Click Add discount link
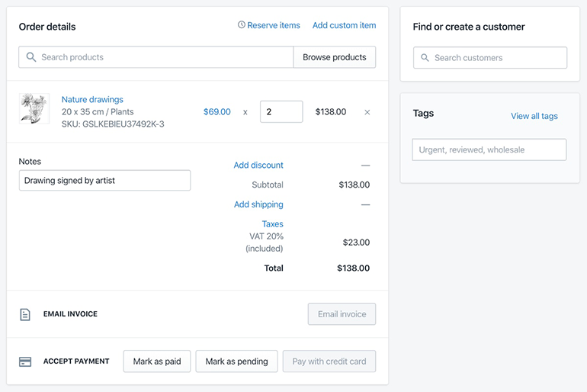Viewport: 587px width, 392px height. pyautogui.click(x=258, y=165)
